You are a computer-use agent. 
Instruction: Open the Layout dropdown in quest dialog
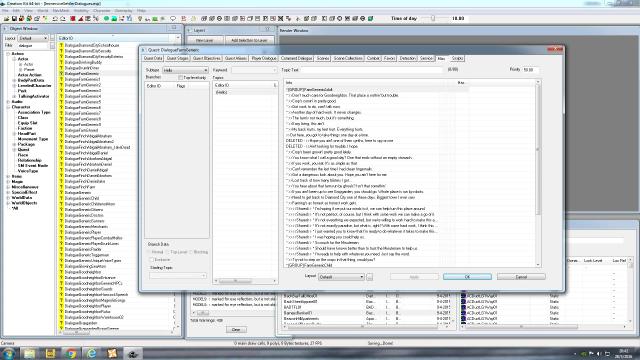pos(341,277)
